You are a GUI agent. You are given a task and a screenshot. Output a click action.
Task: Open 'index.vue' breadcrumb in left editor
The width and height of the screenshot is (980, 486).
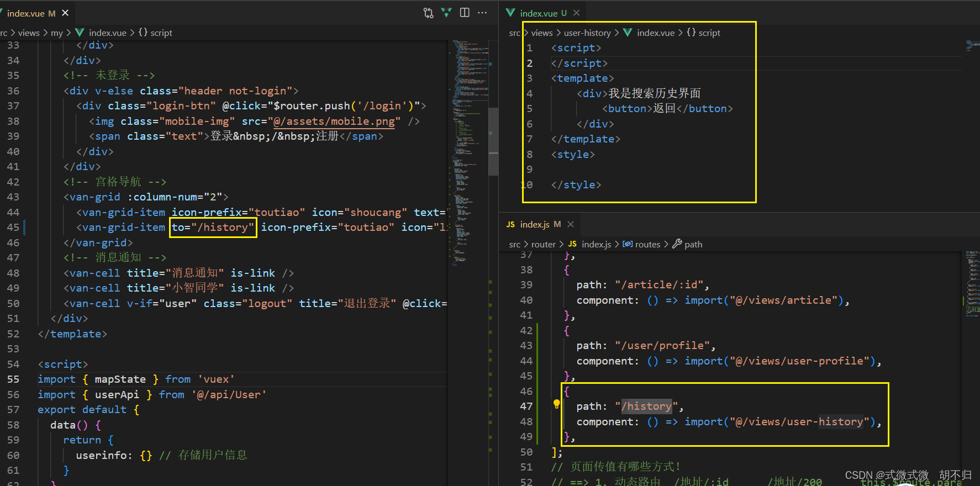click(108, 33)
